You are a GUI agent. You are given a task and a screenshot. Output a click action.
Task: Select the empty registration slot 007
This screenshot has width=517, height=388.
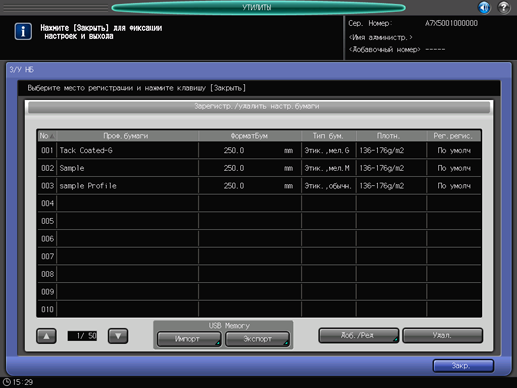pos(259,256)
